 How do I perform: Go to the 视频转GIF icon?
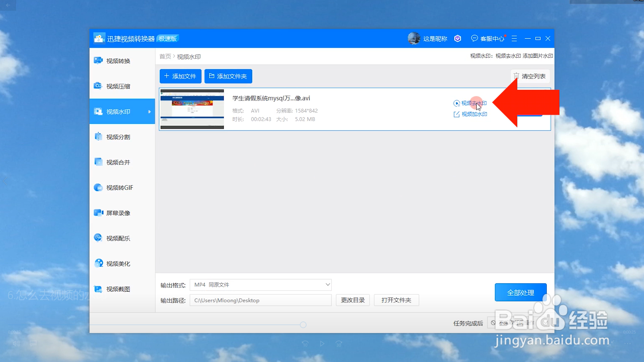click(x=98, y=187)
